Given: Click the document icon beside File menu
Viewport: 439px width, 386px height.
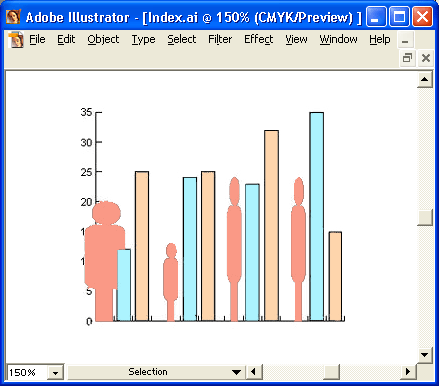Looking at the screenshot, I should tap(16, 40).
